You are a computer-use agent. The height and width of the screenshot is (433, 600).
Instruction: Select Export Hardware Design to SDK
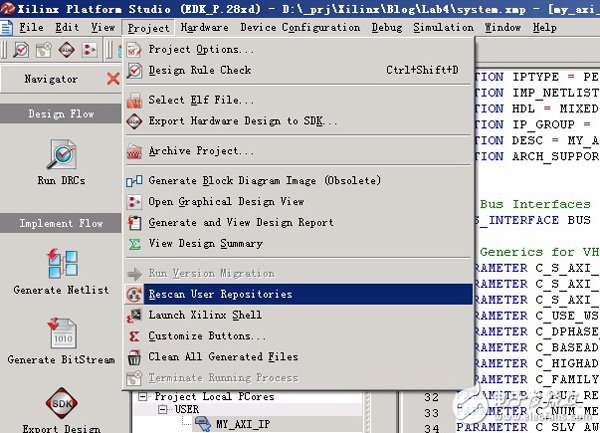[x=243, y=121]
